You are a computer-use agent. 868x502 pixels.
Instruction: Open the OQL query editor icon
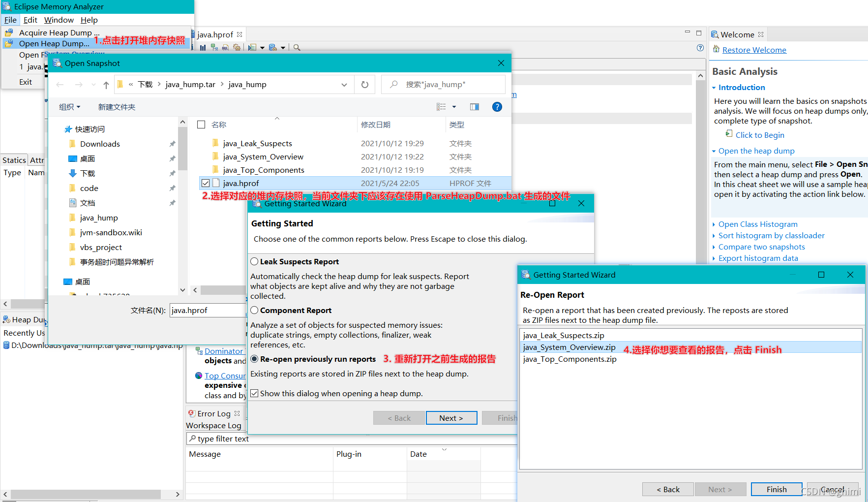(225, 48)
